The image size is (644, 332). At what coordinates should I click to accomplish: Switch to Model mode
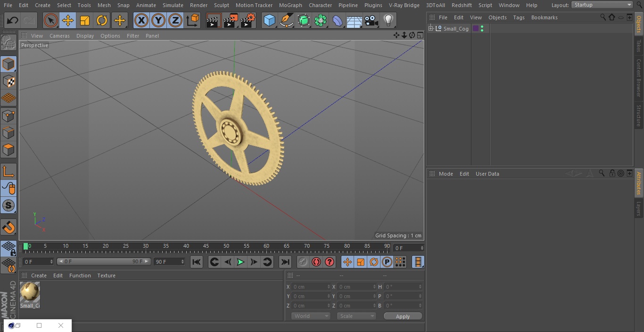pyautogui.click(x=8, y=64)
